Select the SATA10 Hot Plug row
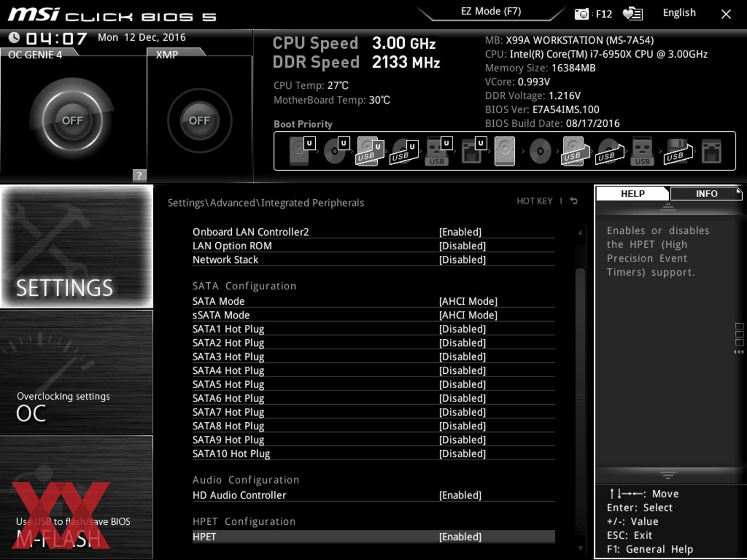The image size is (747, 560). coord(374,453)
